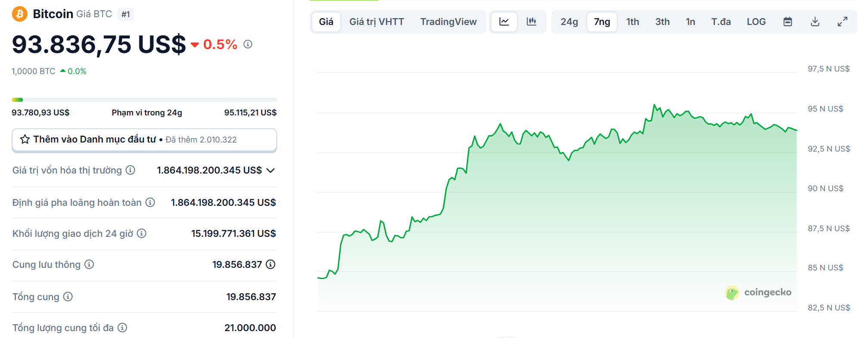Click the 97,5 N US$ axis label
Image resolution: width=868 pixels, height=338 pixels.
click(x=829, y=69)
